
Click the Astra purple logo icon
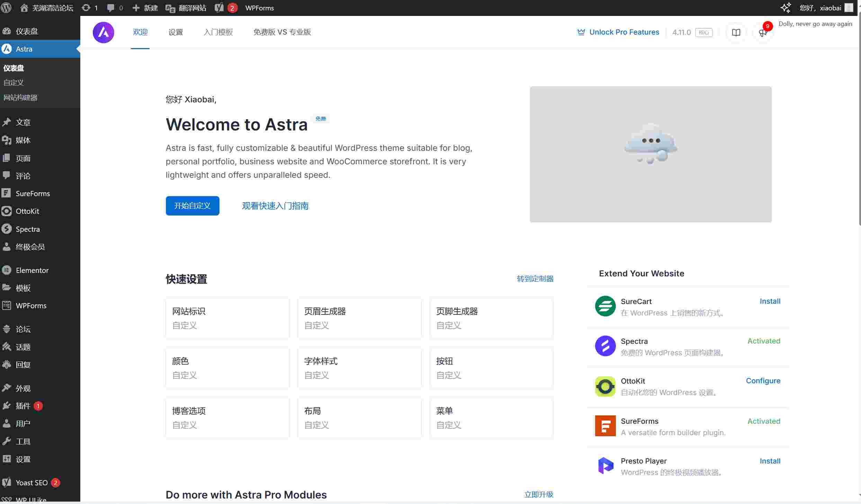pyautogui.click(x=103, y=33)
